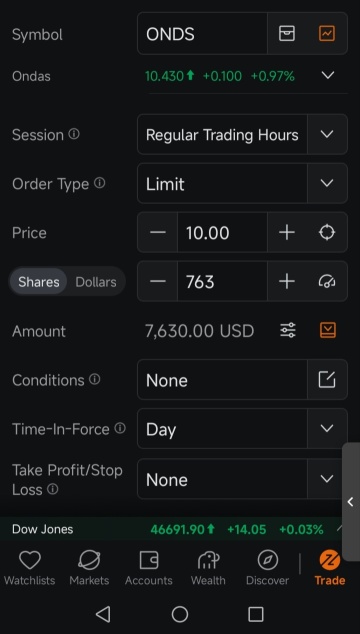Viewport: 360px width, 634px height.
Task: Tap the Session info icon
Action: (x=74, y=134)
